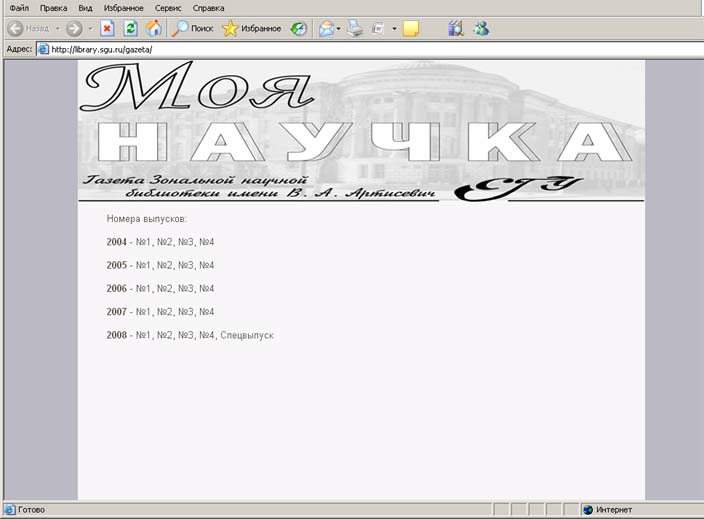
Task: Open 2004 issue №2 link
Action: tap(164, 242)
